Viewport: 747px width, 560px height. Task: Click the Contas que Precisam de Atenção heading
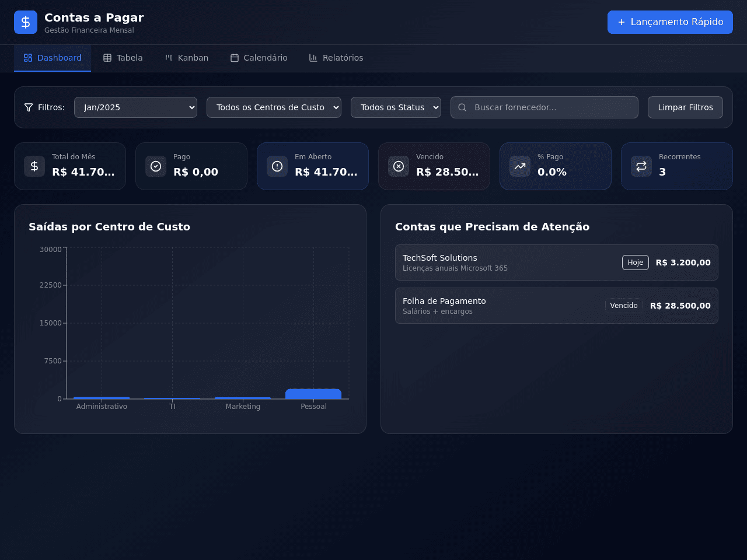tap(492, 227)
